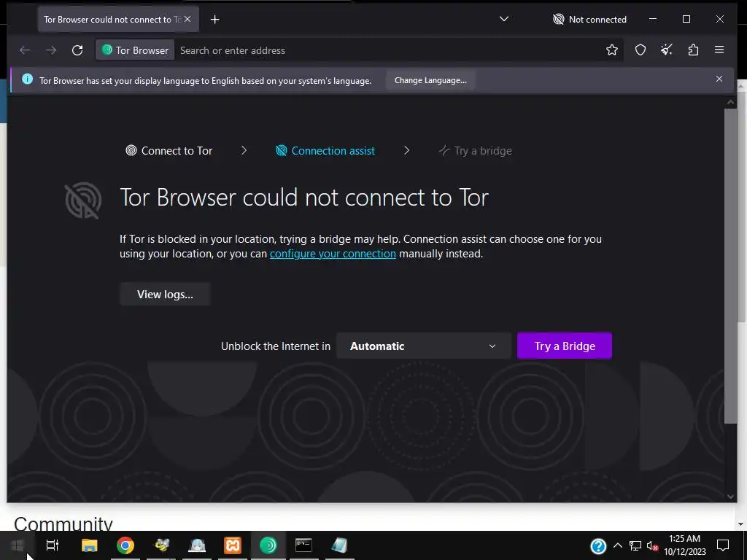The image size is (747, 560).
Task: Click the purple Try a Bridge button
Action: pos(565,346)
